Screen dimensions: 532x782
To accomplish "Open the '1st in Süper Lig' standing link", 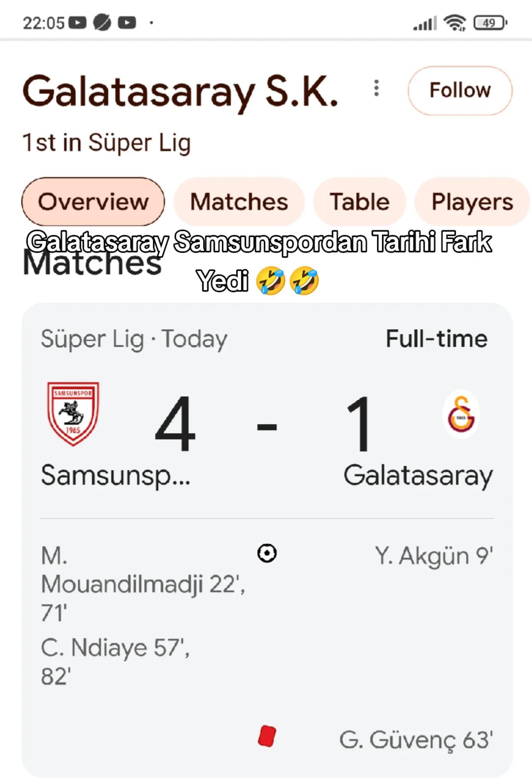I will pyautogui.click(x=107, y=143).
